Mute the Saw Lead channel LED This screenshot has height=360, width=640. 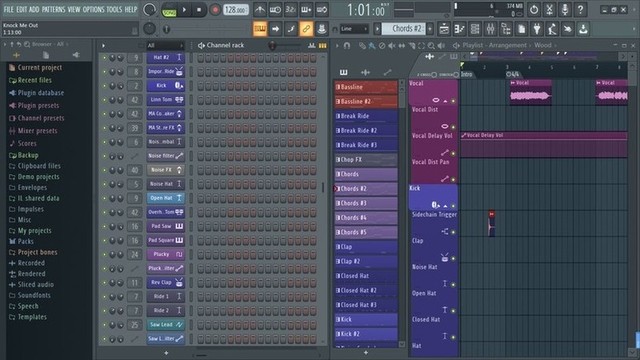tap(104, 325)
